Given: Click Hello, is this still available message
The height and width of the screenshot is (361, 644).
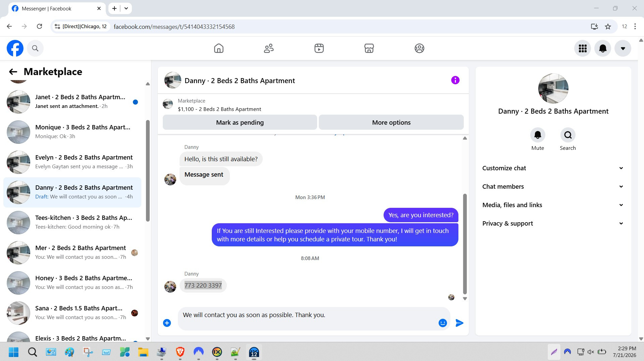Looking at the screenshot, I should 221,159.
